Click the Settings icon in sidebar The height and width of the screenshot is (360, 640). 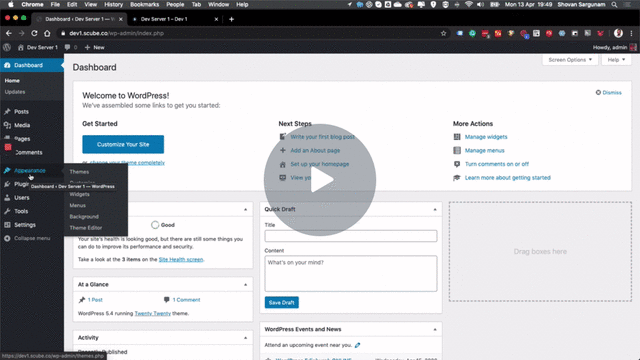pos(7,224)
